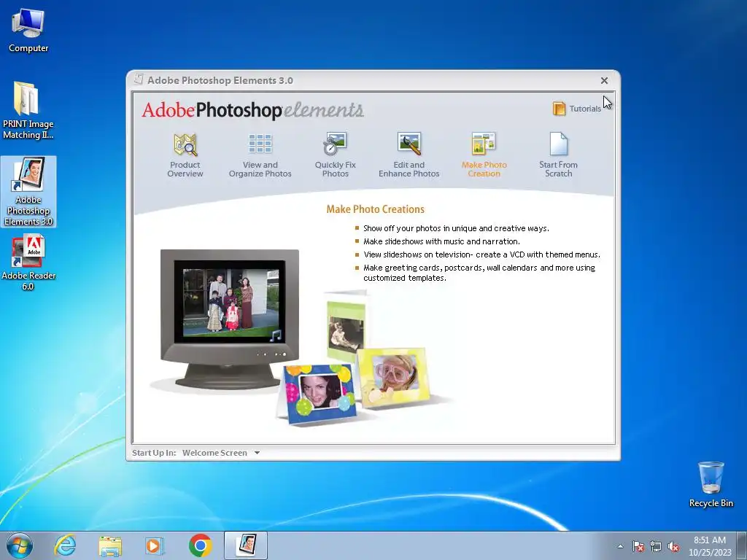
Task: Open the Product Overview icon
Action: click(185, 144)
